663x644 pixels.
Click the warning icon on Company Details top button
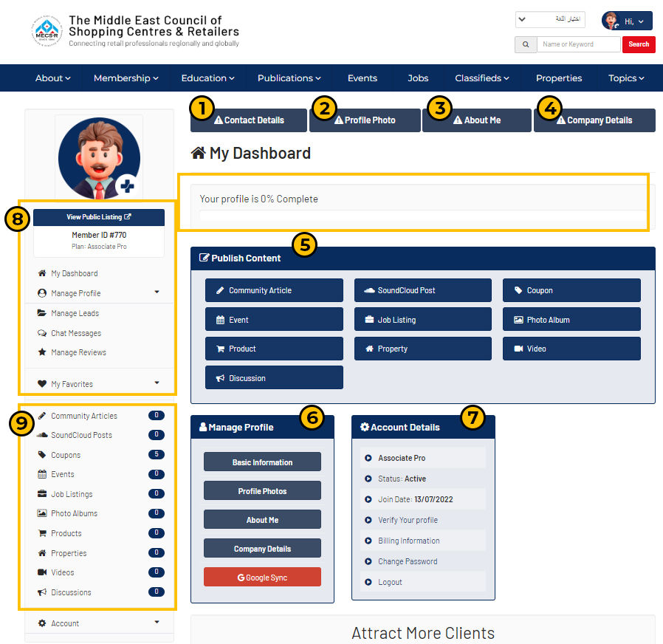click(560, 120)
